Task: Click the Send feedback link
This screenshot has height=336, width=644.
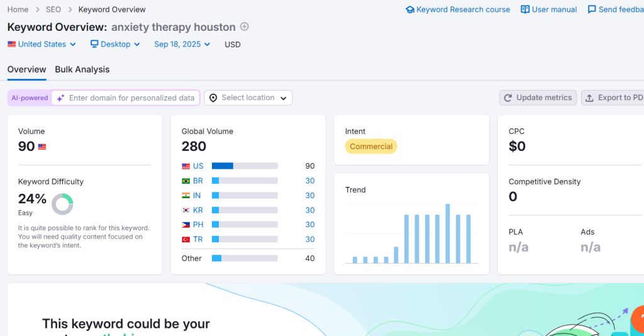Action: (x=616, y=9)
